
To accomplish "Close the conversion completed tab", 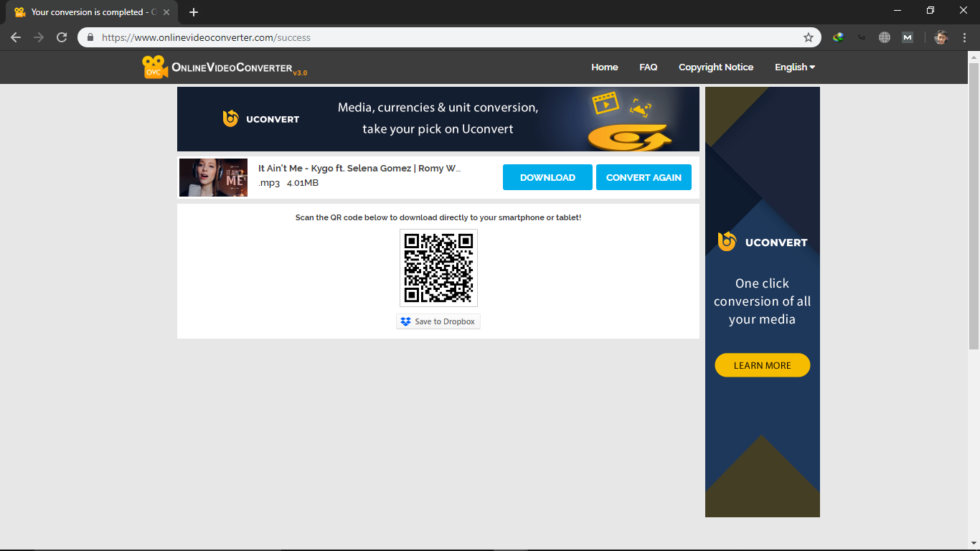I will (166, 12).
